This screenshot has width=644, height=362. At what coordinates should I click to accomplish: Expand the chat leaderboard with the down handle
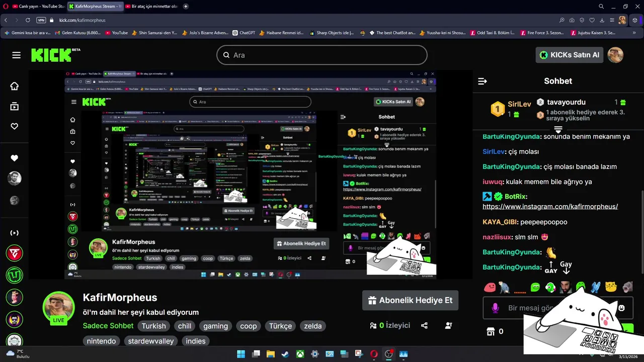[558, 130]
